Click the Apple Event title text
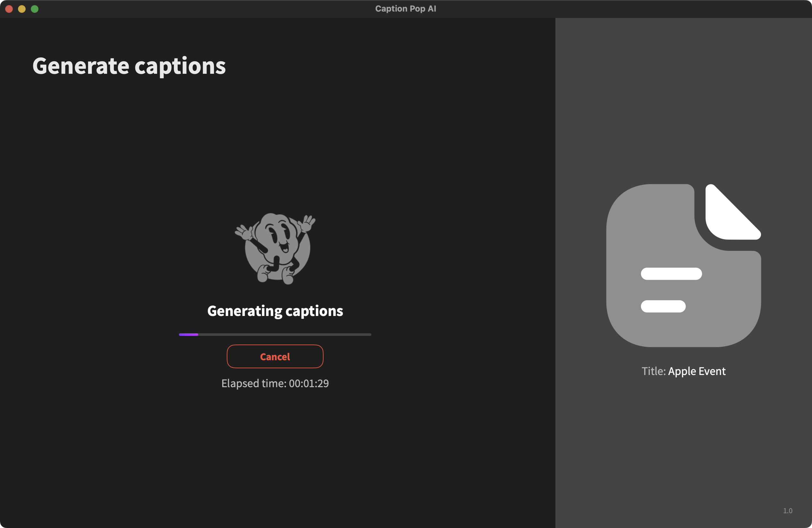The width and height of the screenshot is (812, 528). 697,371
